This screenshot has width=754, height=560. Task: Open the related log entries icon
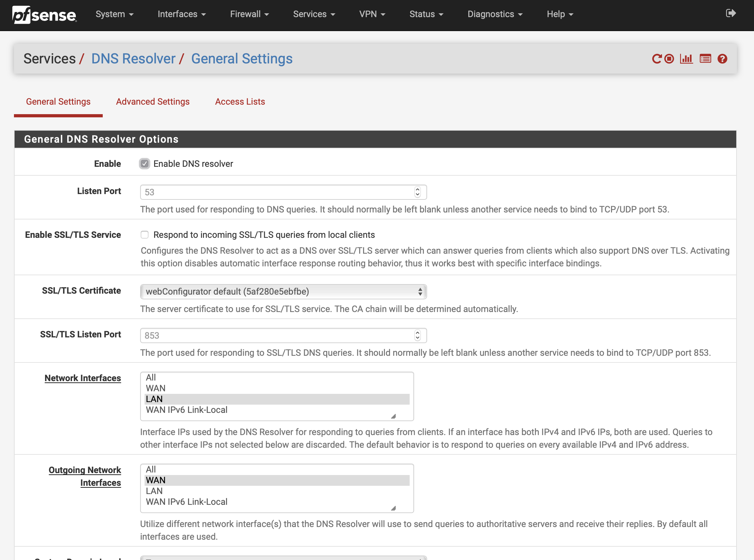[705, 59]
